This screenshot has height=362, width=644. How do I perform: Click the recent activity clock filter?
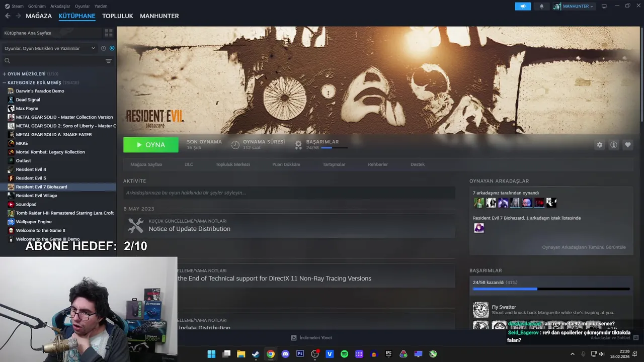click(x=103, y=48)
